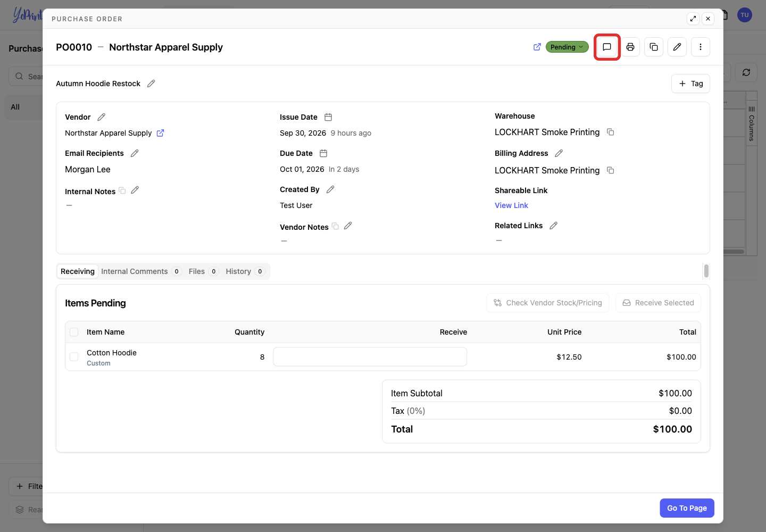Viewport: 766px width, 532px height.
Task: Edit the Vendor field pencil
Action: (x=102, y=117)
